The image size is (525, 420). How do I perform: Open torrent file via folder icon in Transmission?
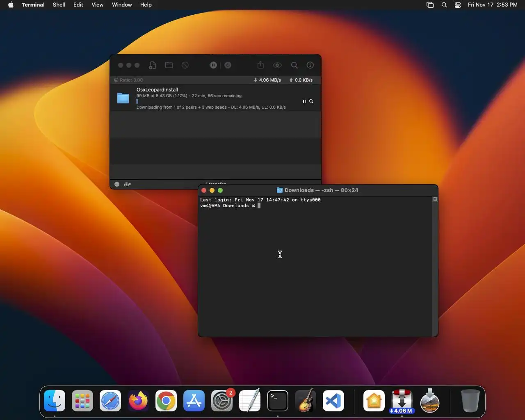point(169,65)
